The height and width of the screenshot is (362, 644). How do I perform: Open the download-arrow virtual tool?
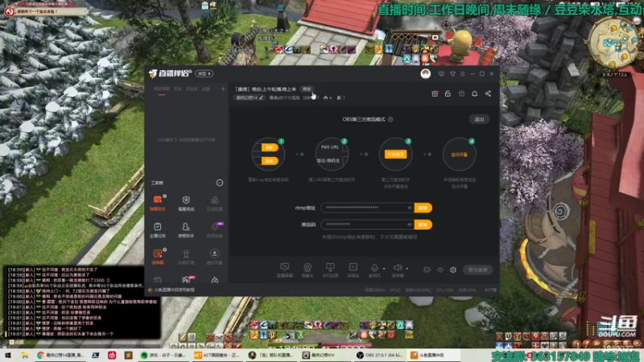point(214,257)
